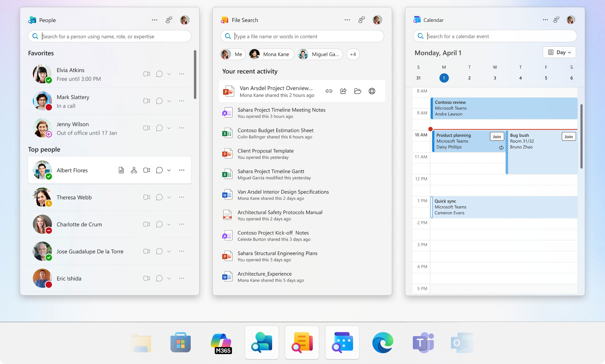Launch Microsoft Edge from the taskbar
Viewport: 605px width, 364px height.
click(382, 343)
